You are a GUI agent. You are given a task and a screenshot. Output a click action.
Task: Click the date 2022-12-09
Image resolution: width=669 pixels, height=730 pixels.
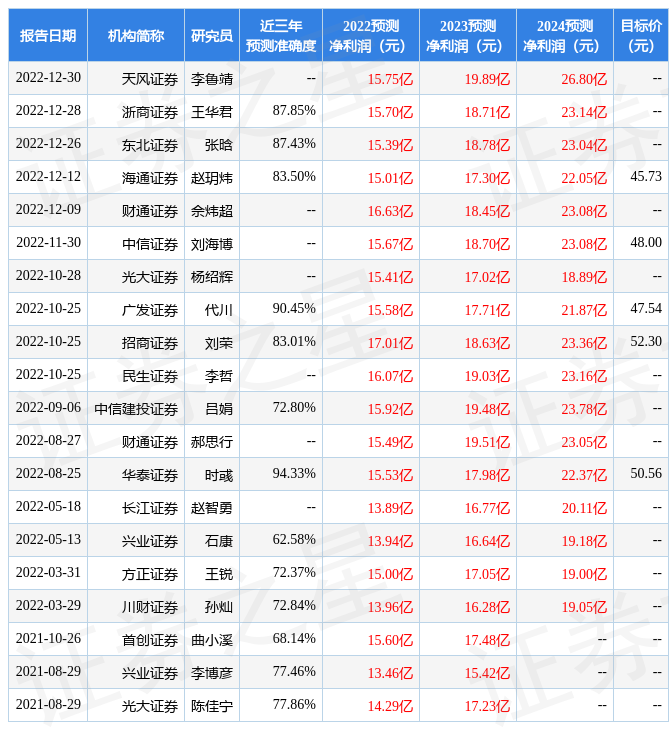[x=48, y=210]
